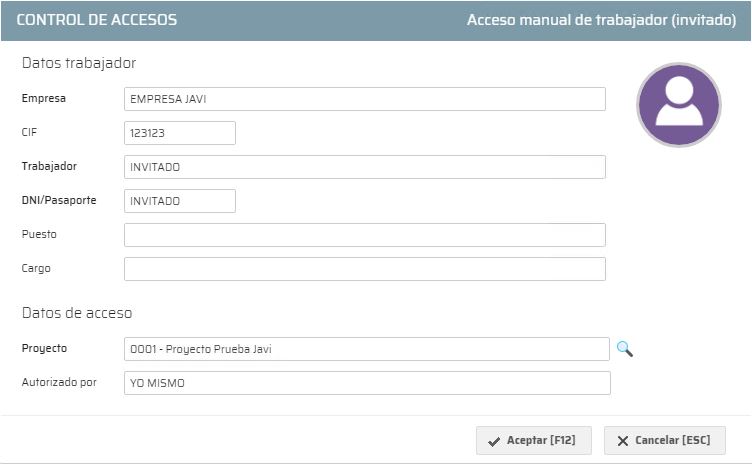Click the 'Cargo' field label text
Viewport: 752px width, 464px height.
coord(36,268)
